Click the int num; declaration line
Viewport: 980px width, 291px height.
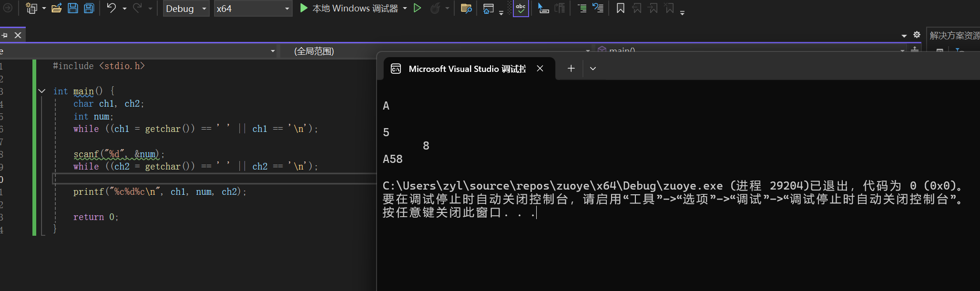pyautogui.click(x=93, y=117)
